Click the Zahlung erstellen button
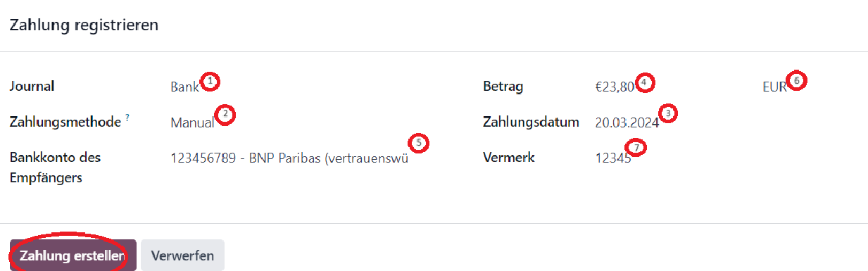This screenshot has height=271, width=868. click(x=73, y=256)
